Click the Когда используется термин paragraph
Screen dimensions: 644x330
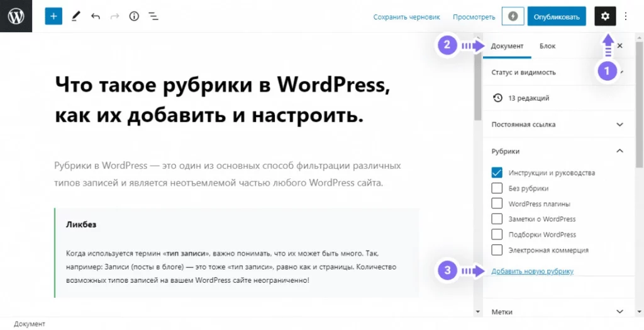coord(231,267)
